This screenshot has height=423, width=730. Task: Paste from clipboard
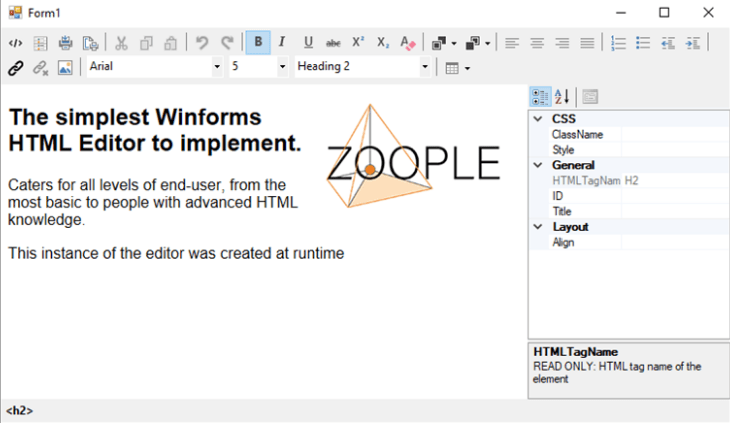pyautogui.click(x=171, y=43)
